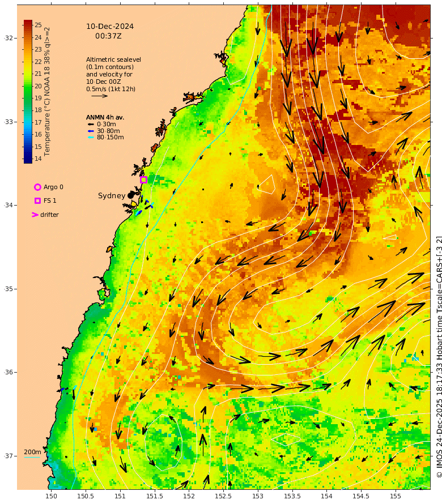The image size is (442, 504).
Task: Click the -35 latitude axis label
Action: click(x=8, y=289)
